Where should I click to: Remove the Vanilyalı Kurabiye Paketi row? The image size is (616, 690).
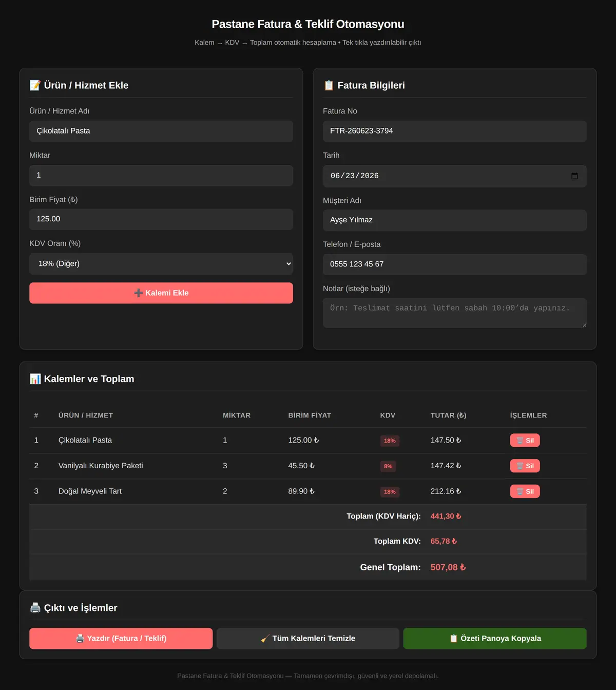click(x=525, y=466)
